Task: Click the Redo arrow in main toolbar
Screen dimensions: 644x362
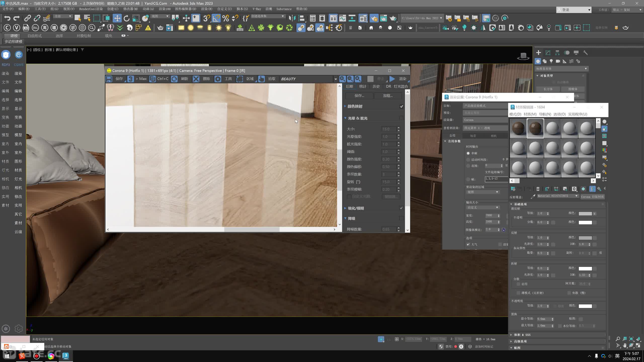Action: [x=17, y=18]
